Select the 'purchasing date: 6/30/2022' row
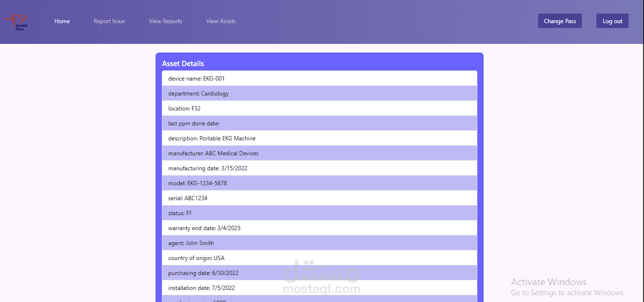 coord(319,273)
